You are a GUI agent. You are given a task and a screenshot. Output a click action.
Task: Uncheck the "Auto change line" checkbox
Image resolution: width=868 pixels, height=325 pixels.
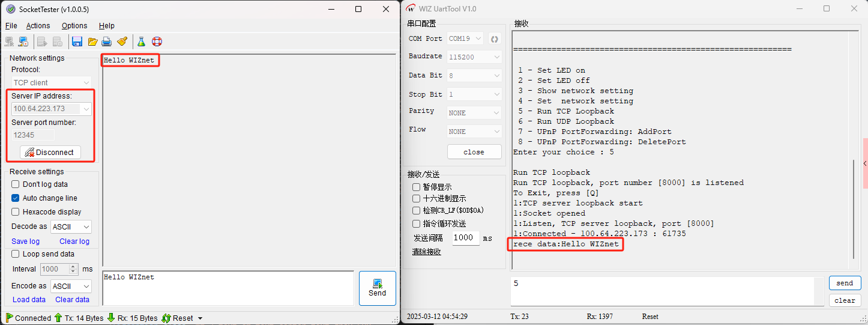click(x=16, y=198)
